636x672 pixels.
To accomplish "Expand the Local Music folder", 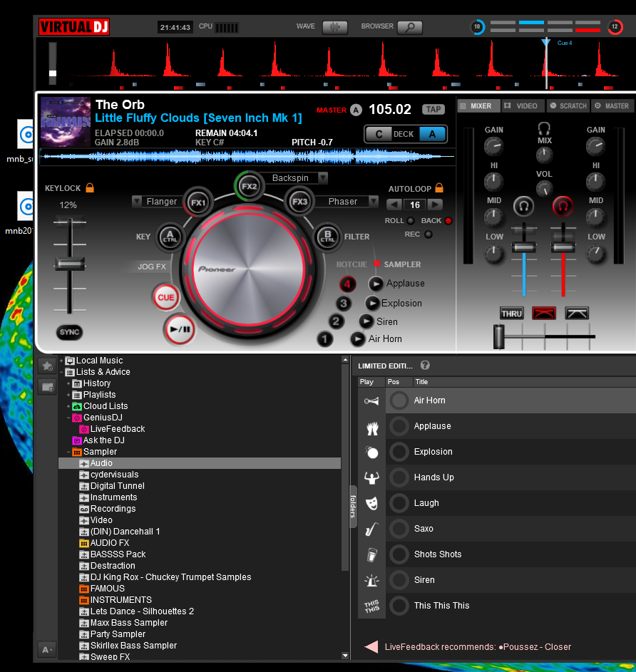I will pos(61,361).
